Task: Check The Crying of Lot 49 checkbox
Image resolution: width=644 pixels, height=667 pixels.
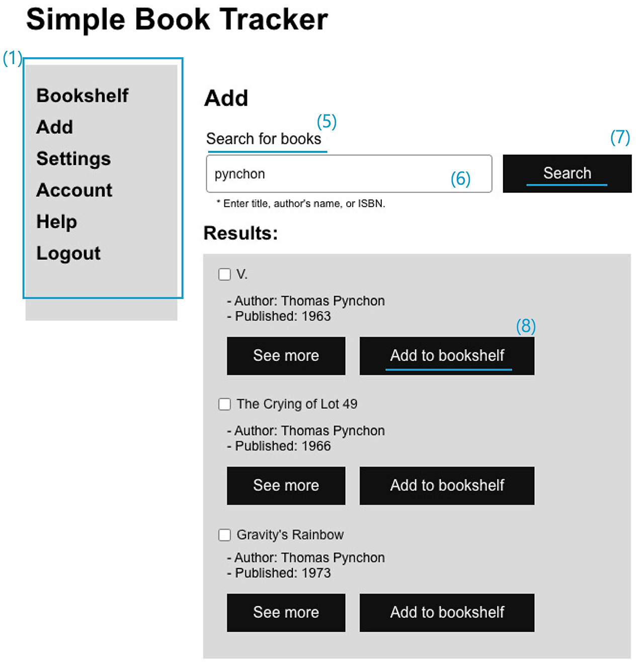Action: coord(224,404)
